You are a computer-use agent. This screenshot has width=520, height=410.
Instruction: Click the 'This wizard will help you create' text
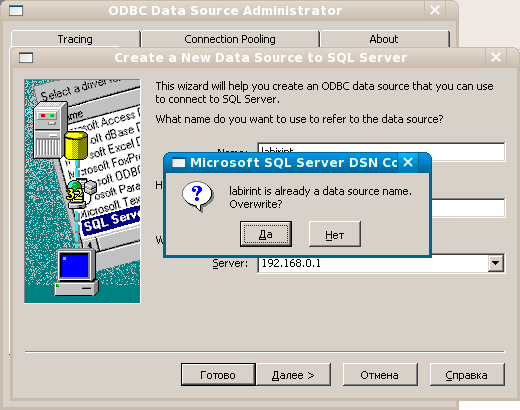[x=324, y=92]
